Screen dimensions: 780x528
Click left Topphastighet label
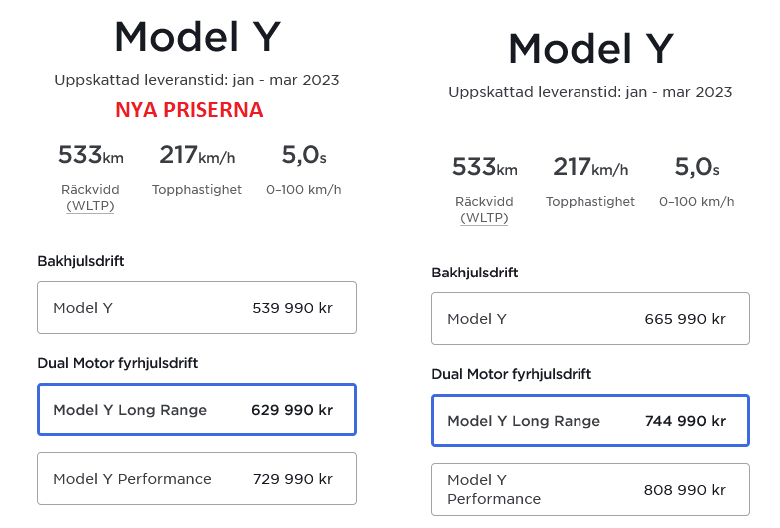click(x=197, y=190)
